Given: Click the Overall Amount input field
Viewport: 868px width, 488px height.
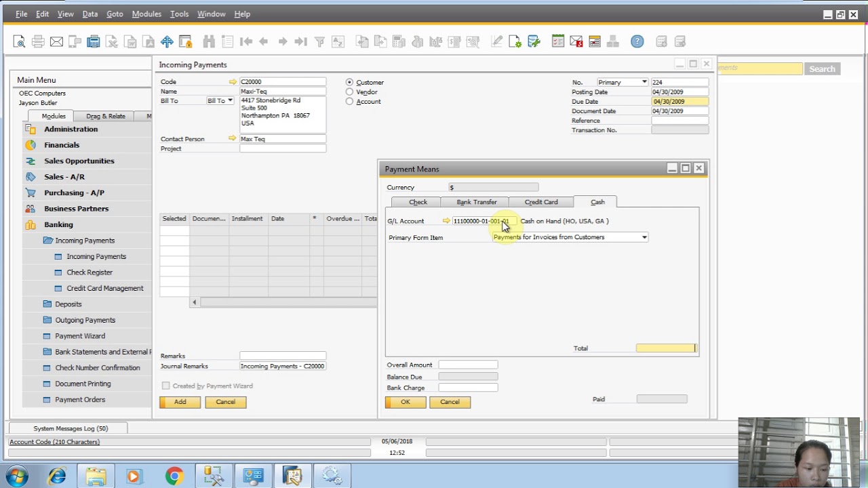Looking at the screenshot, I should tap(467, 365).
